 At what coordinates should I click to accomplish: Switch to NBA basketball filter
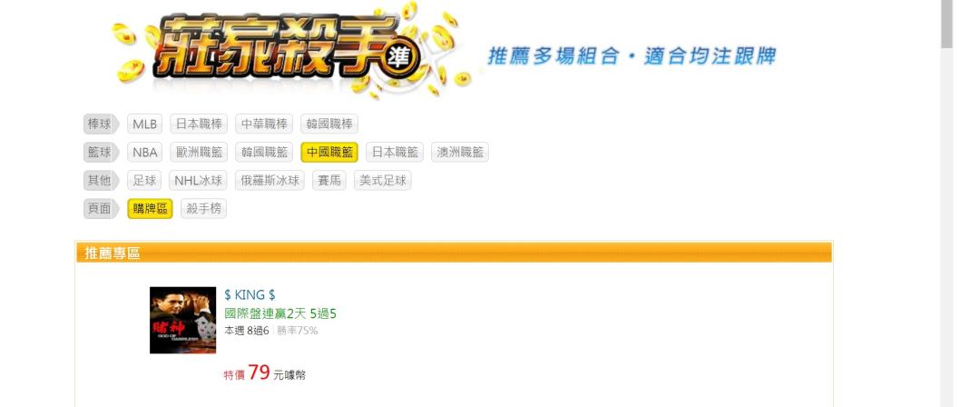tap(144, 152)
